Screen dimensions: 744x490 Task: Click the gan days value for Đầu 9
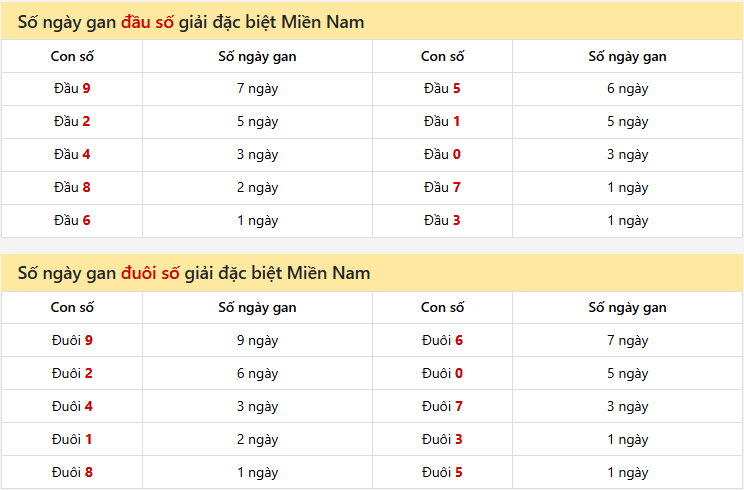[x=257, y=89]
